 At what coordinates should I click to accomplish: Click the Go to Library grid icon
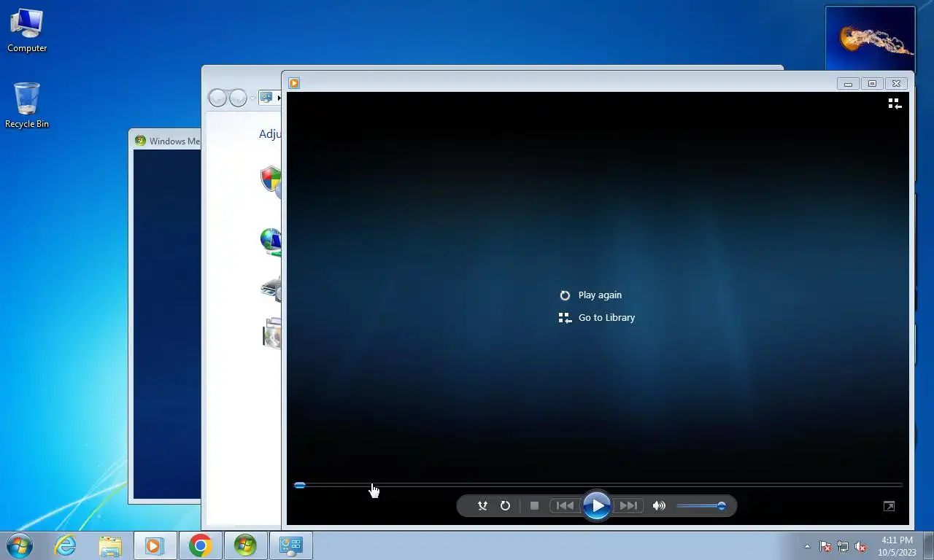(565, 318)
